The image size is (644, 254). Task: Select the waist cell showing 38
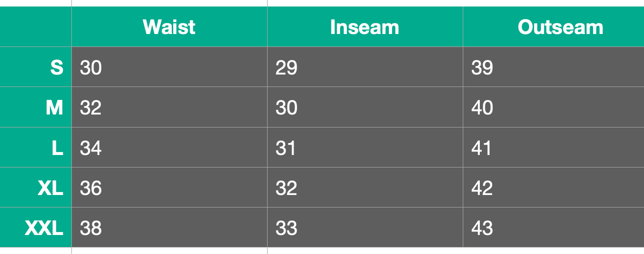169,227
